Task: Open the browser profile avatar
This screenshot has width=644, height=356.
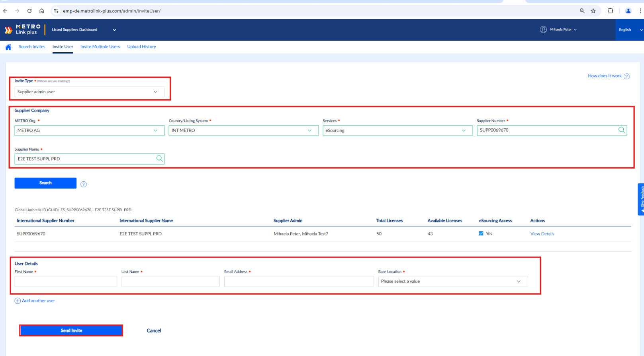Action: pyautogui.click(x=628, y=11)
